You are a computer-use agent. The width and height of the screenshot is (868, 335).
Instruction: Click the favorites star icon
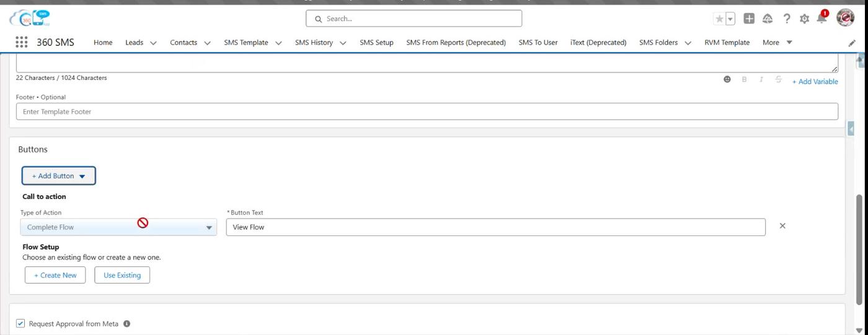719,19
